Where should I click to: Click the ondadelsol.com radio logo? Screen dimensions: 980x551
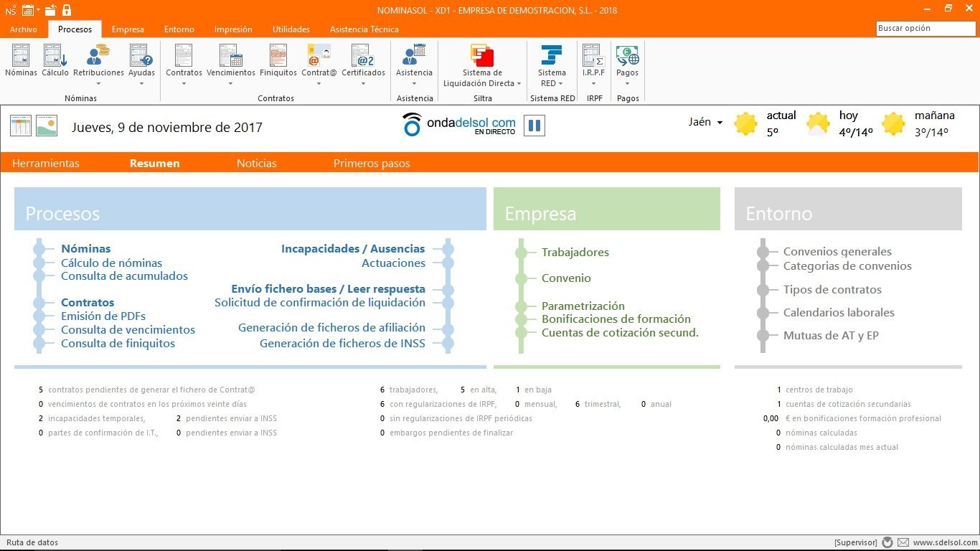[458, 125]
